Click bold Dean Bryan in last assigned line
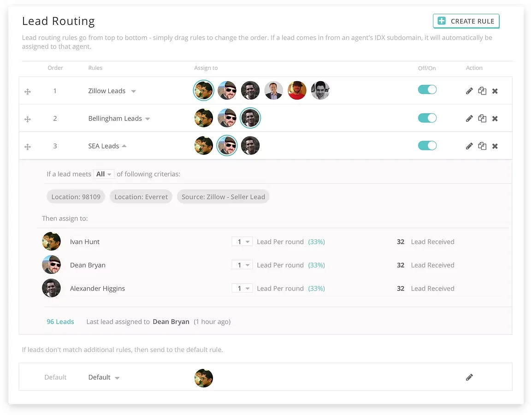Viewport: 532px width, 415px height. pyautogui.click(x=171, y=322)
